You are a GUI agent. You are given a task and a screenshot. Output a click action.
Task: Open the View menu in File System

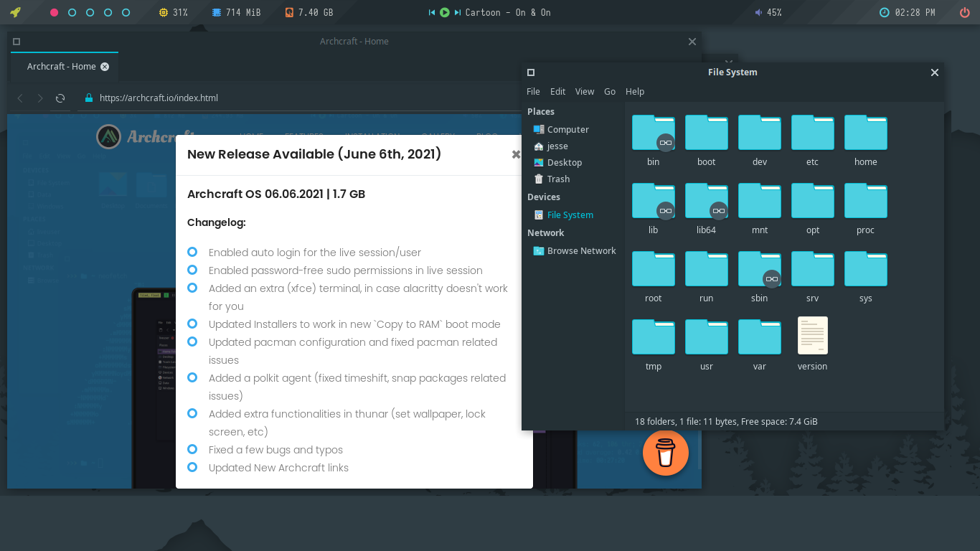585,91
